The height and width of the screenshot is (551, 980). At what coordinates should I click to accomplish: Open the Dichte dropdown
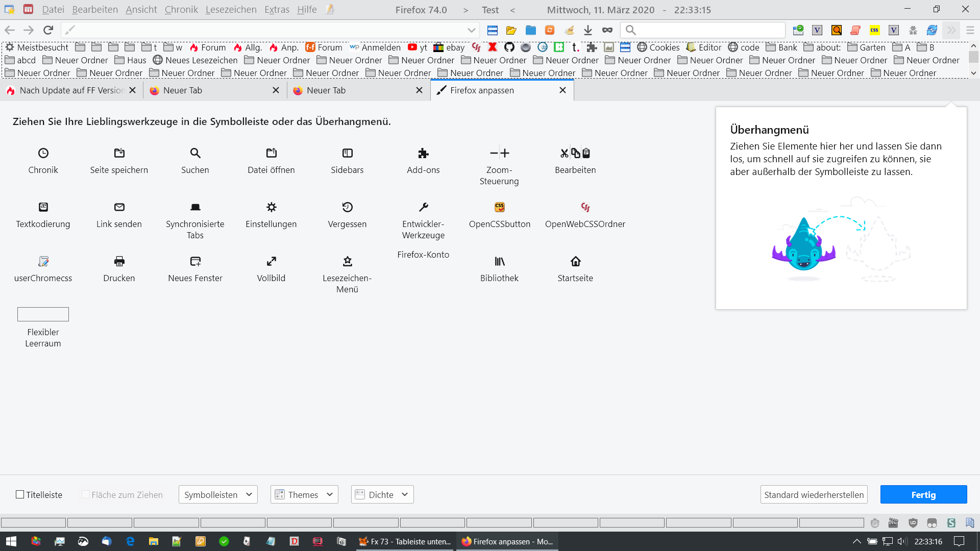(x=382, y=494)
